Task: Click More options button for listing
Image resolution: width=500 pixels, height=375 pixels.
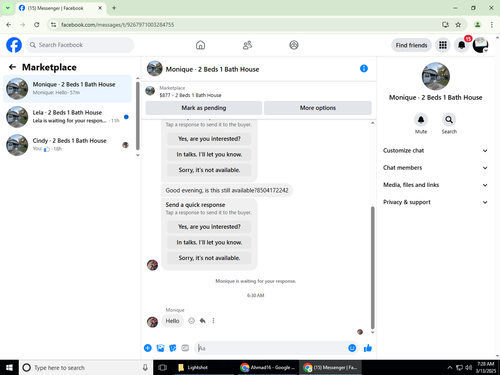Action: pyautogui.click(x=318, y=108)
